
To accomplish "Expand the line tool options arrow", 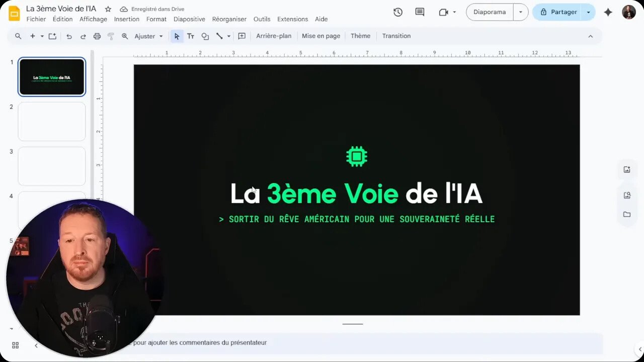I will [x=228, y=36].
